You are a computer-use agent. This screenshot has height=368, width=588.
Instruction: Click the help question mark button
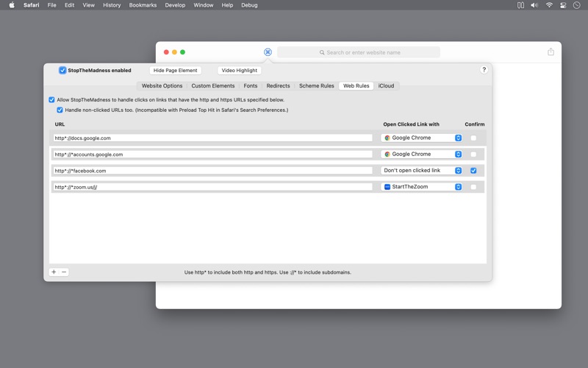(x=484, y=70)
